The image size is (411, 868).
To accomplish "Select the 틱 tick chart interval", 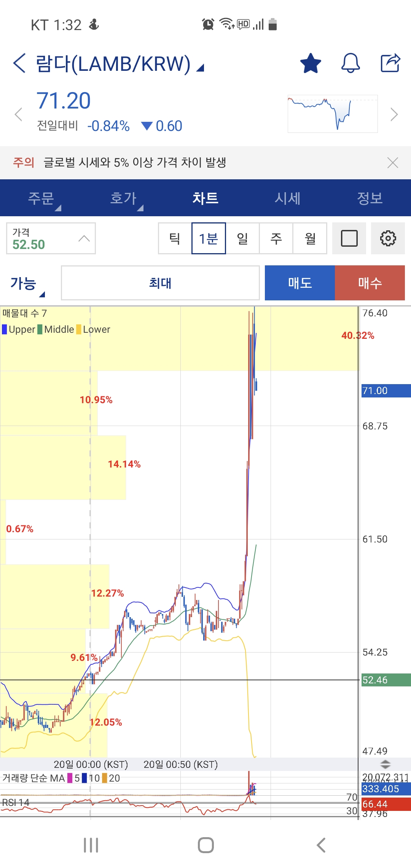I will click(175, 239).
